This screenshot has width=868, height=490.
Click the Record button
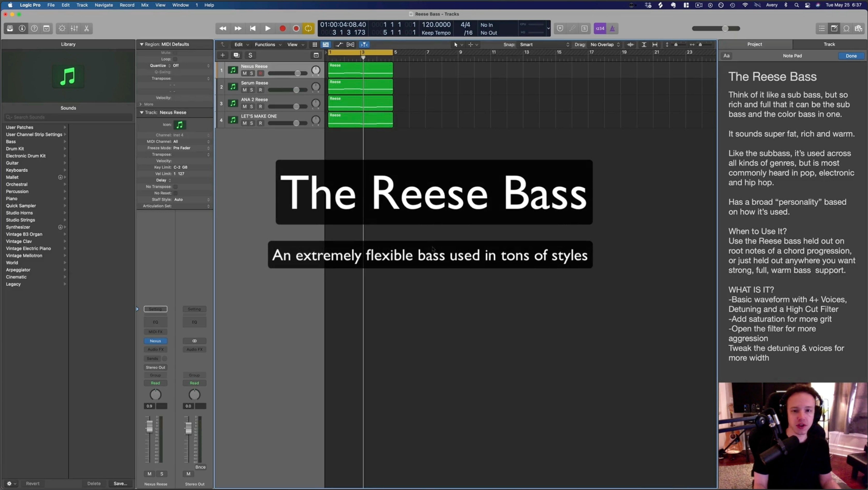click(x=283, y=29)
